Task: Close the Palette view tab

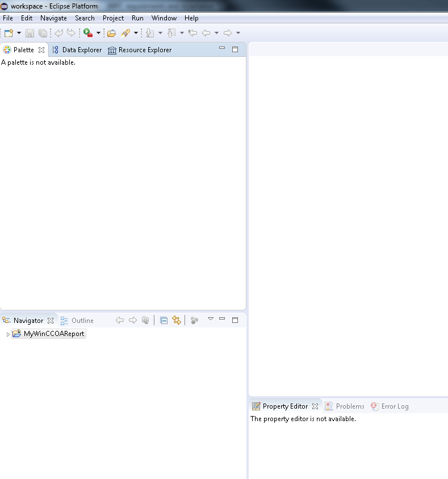Action: coord(41,50)
